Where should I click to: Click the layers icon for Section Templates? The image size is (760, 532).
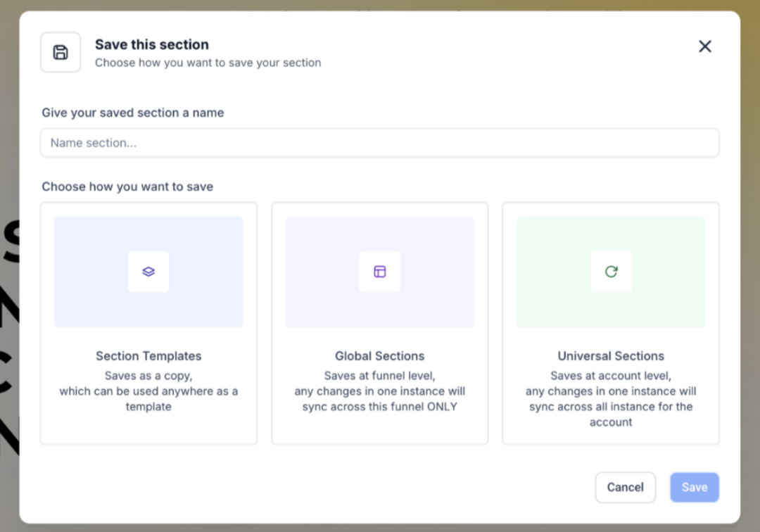(x=148, y=272)
